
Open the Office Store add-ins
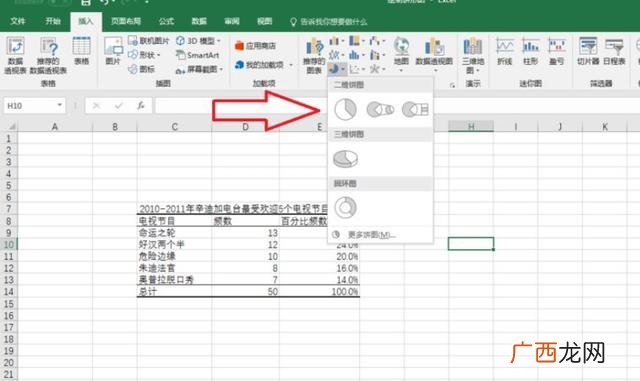coord(255,46)
